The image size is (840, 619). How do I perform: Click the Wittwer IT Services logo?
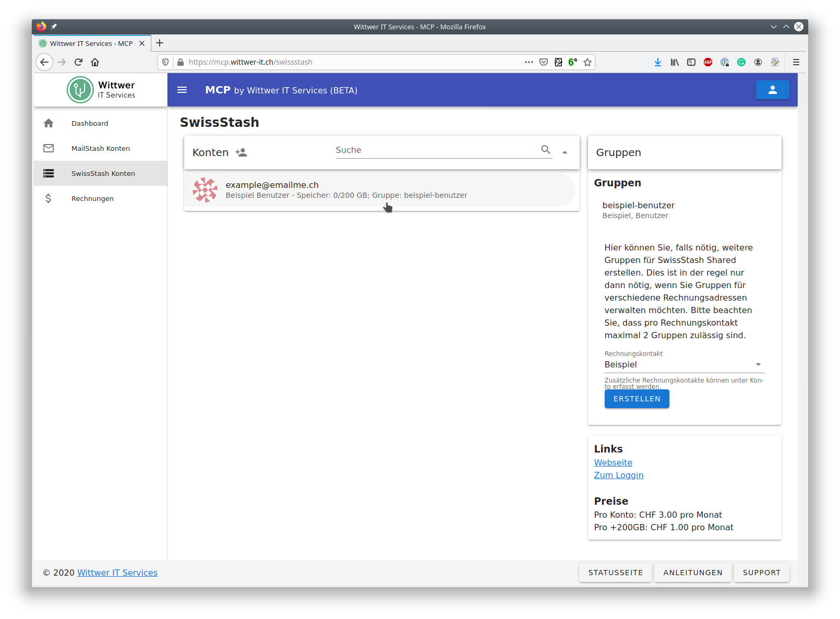101,90
